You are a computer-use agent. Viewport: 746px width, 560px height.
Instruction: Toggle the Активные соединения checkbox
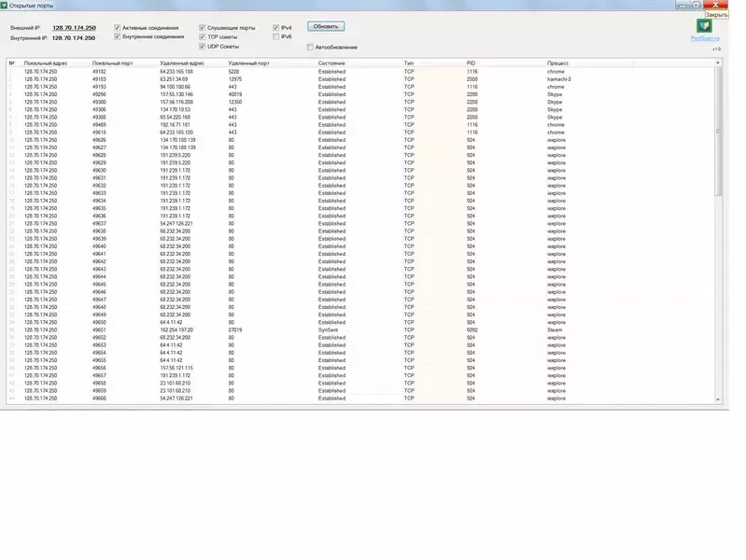pos(117,28)
